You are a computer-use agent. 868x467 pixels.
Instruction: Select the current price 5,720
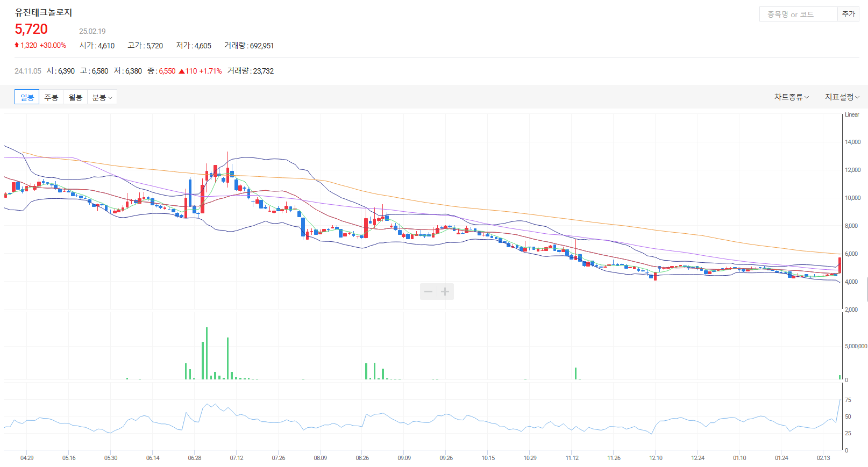pyautogui.click(x=31, y=29)
